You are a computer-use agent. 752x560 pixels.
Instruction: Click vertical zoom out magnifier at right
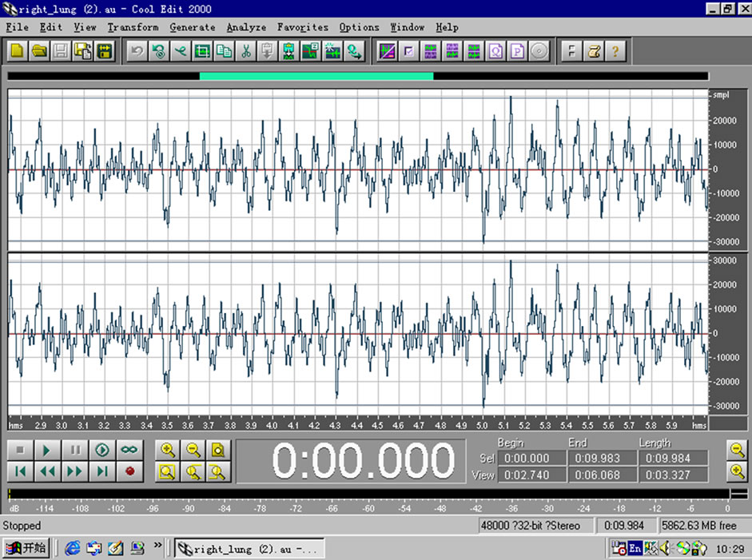pos(737,450)
